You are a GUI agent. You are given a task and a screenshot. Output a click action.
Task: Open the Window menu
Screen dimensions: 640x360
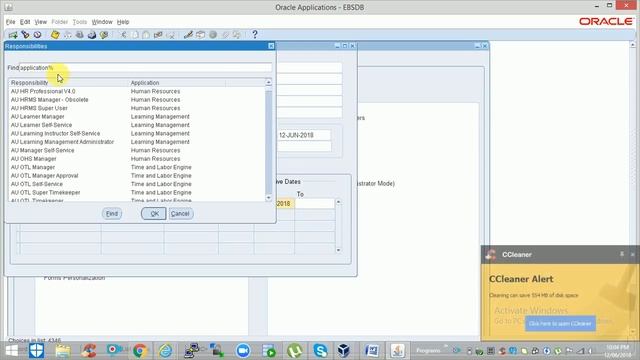click(102, 22)
